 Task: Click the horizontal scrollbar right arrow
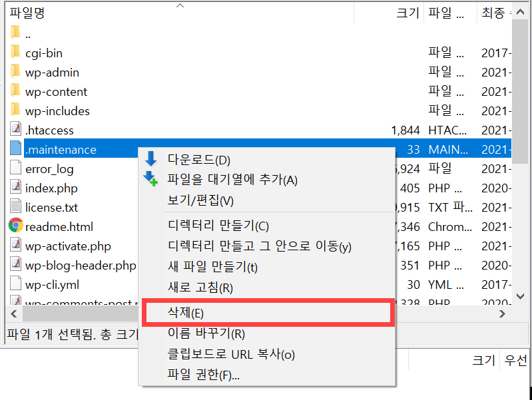pyautogui.click(x=503, y=314)
